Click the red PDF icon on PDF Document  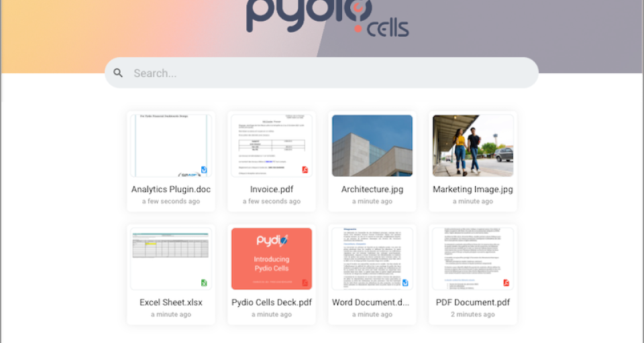tap(506, 283)
